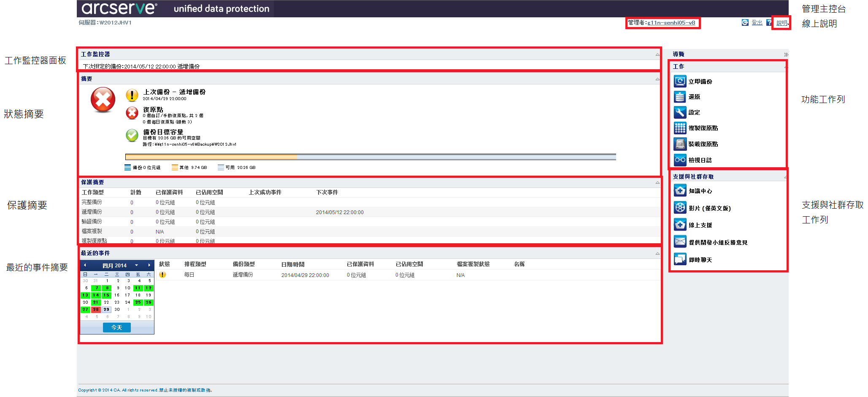Start 即時聊天 live chat icon
The image size is (868, 397).
tap(680, 259)
